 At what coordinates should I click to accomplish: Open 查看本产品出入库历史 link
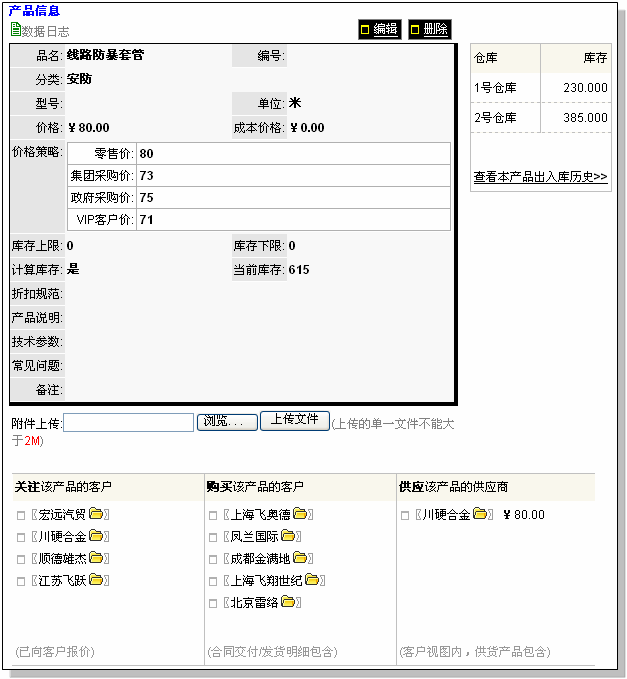(540, 177)
